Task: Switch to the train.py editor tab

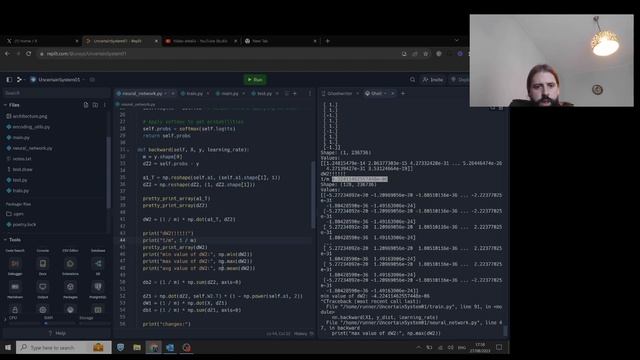Action: (194, 93)
